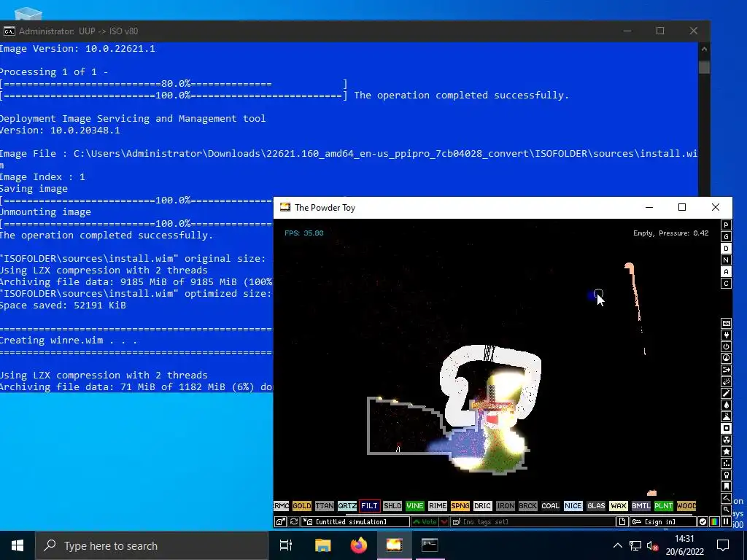This screenshot has height=560, width=747.
Task: Select the QRTZ element
Action: coord(347,506)
